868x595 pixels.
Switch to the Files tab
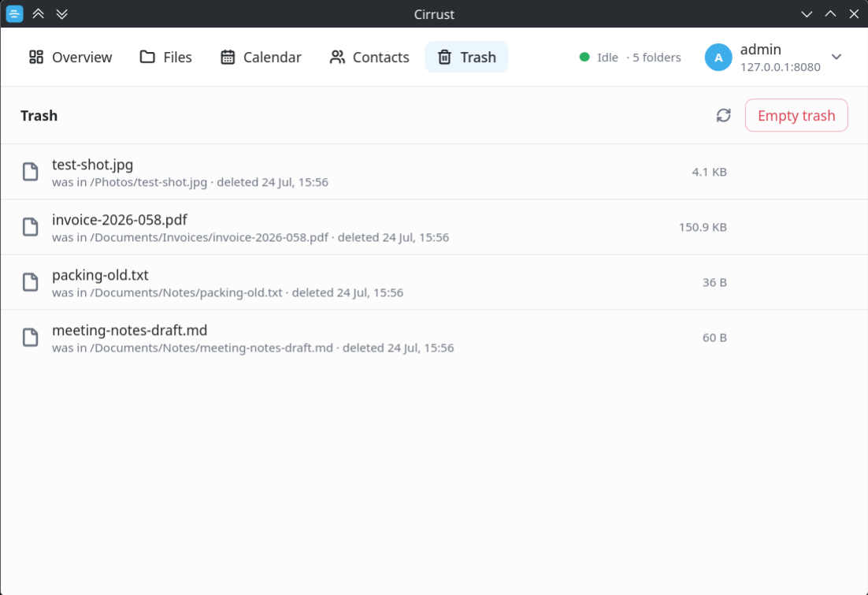click(165, 57)
